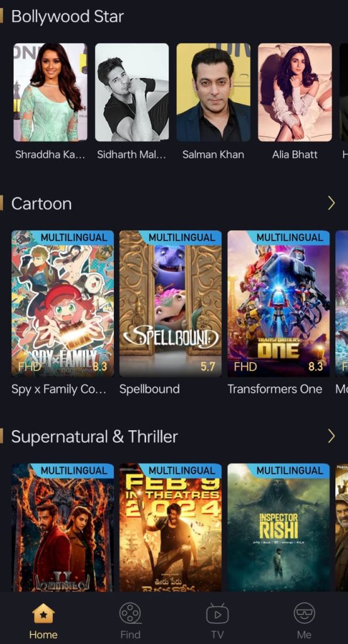348x644 pixels.
Task: Click the Spellbound title text
Action: coord(150,389)
